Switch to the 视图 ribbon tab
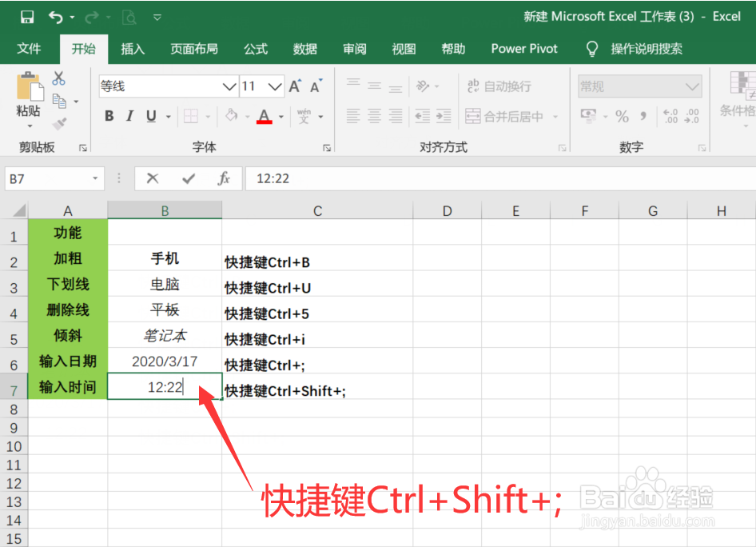756x547 pixels. pyautogui.click(x=404, y=49)
